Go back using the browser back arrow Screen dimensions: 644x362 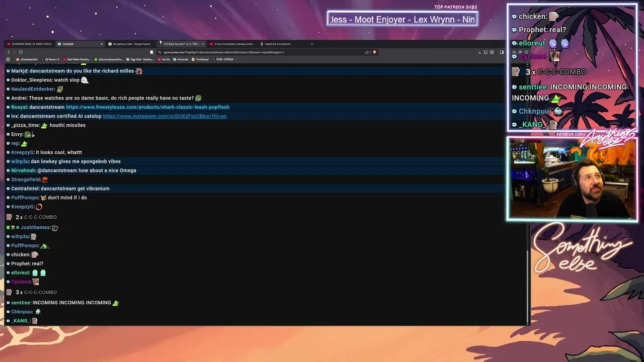(8, 52)
